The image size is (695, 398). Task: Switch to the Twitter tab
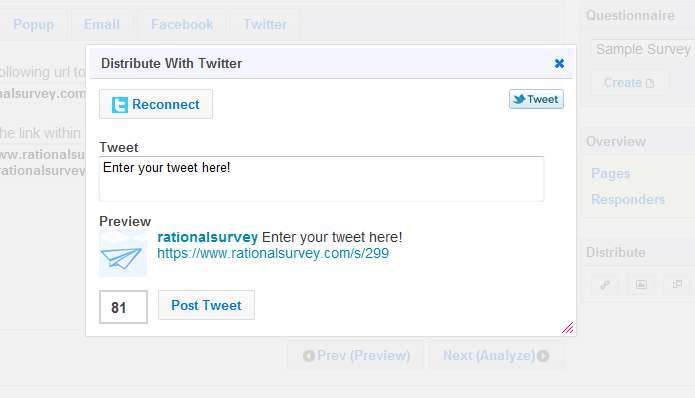coord(265,24)
